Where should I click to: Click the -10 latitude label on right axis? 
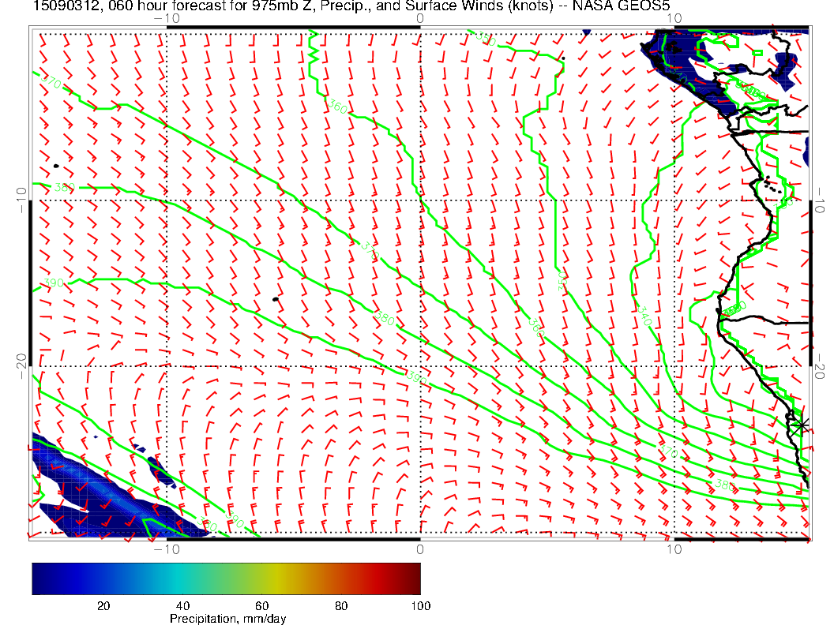tap(821, 200)
